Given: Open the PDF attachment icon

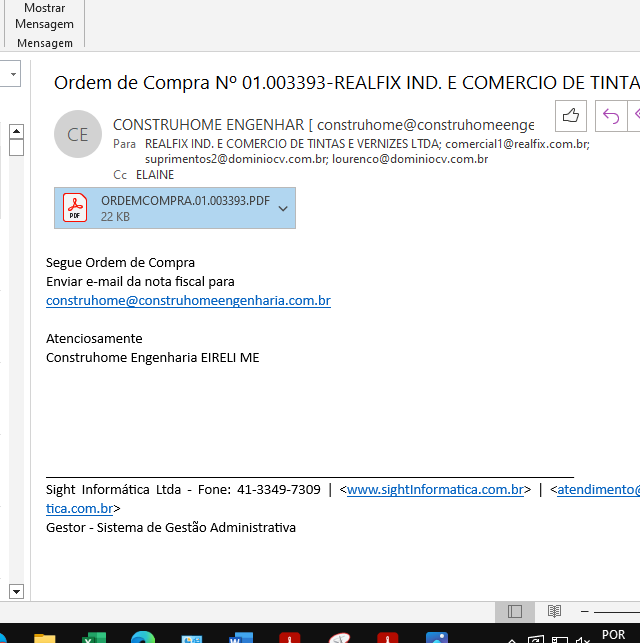Looking at the screenshot, I should (x=76, y=207).
